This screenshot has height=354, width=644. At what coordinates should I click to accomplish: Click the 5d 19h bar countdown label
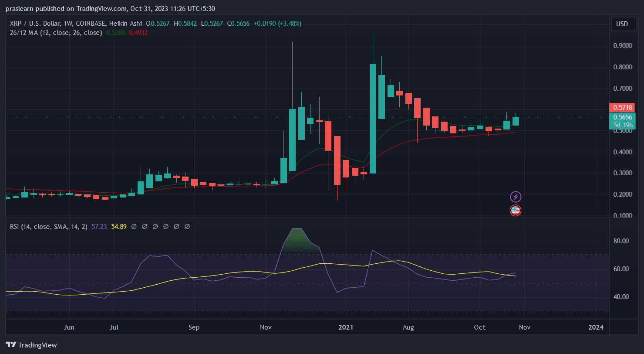pyautogui.click(x=622, y=125)
